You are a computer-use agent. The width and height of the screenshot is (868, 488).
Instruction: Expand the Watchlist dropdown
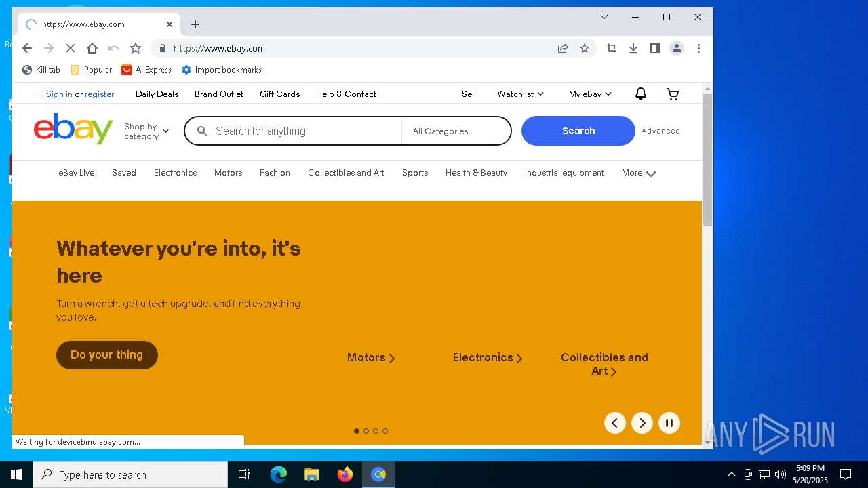click(520, 94)
